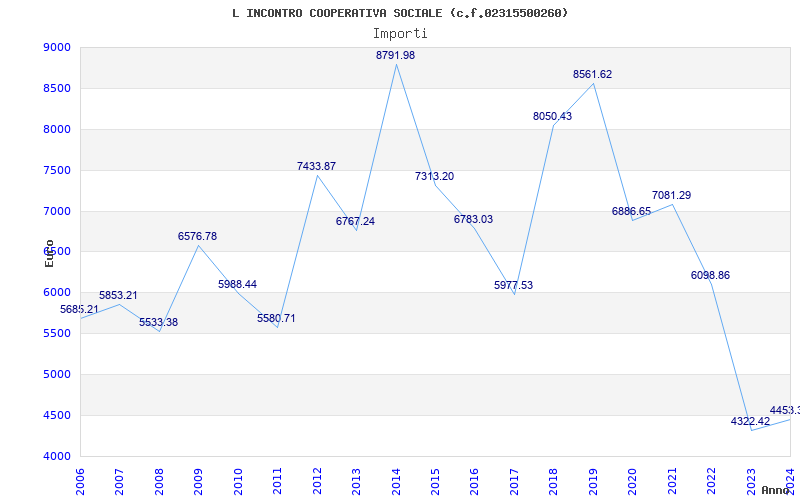Viewport: 800px width, 500px height.
Task: Click the x-axis year 2019
Action: click(x=593, y=481)
